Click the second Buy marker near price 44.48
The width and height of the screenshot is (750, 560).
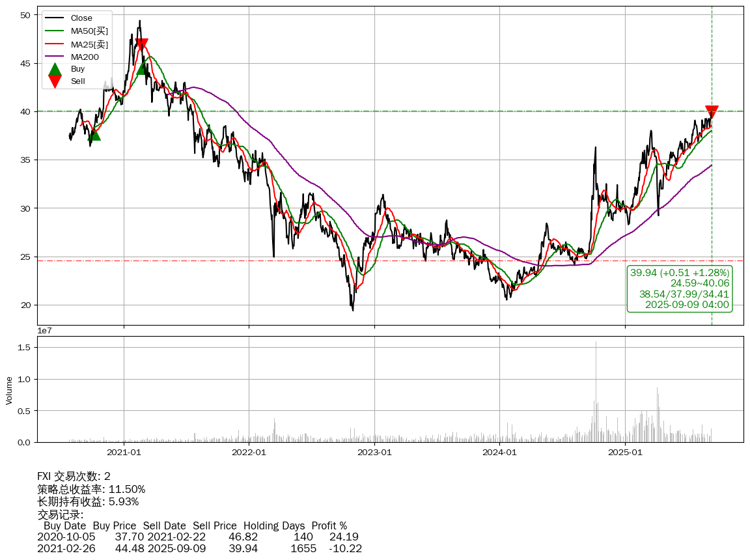tap(143, 68)
